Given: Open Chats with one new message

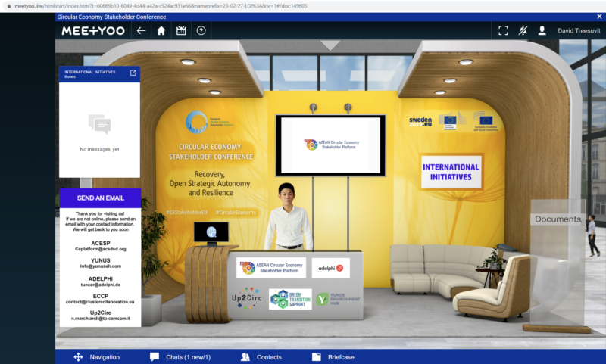Looking at the screenshot, I should coord(180,356).
